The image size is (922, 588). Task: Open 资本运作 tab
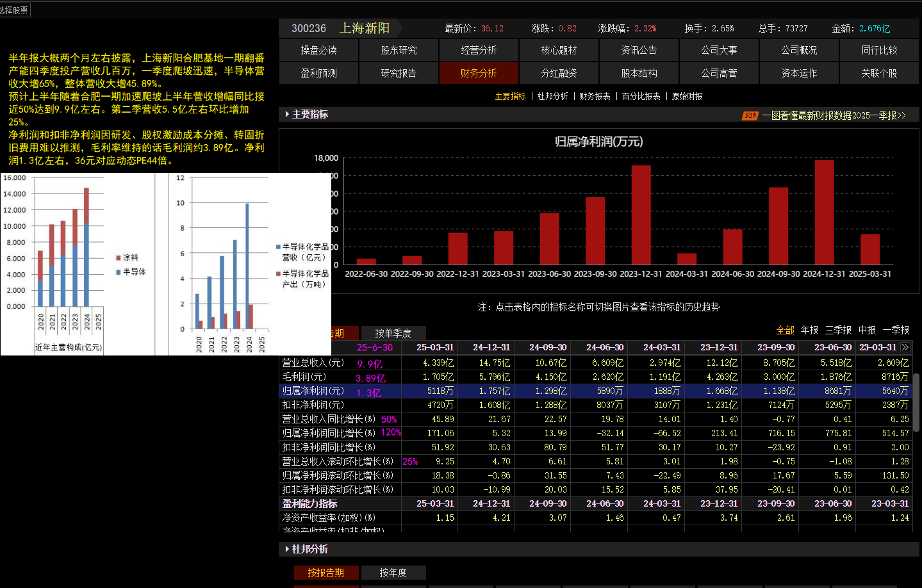pyautogui.click(x=799, y=73)
